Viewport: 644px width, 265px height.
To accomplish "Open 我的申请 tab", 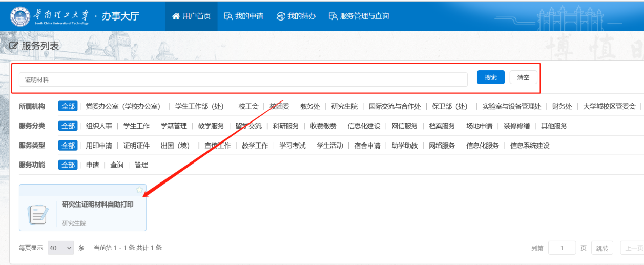I will coord(244,16).
